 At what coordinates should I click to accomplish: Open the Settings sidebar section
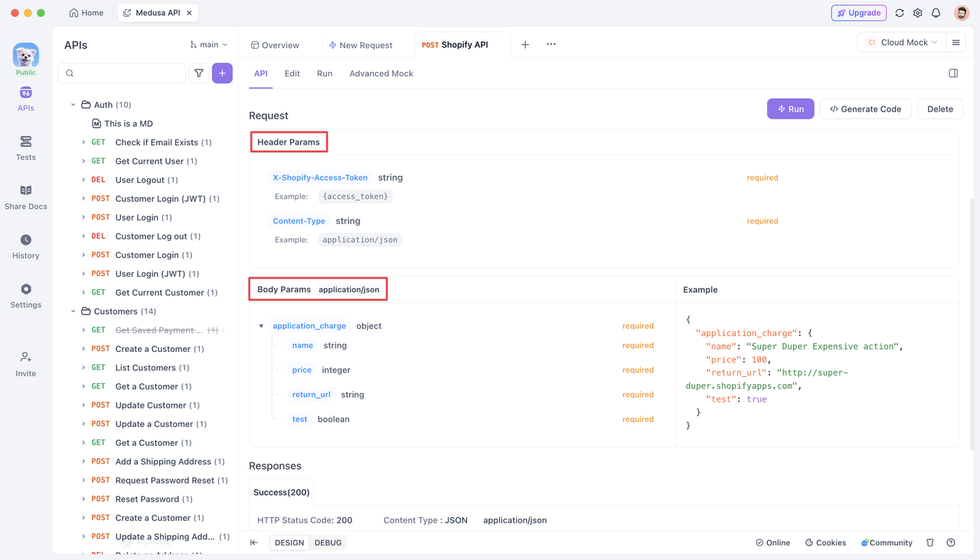click(25, 296)
